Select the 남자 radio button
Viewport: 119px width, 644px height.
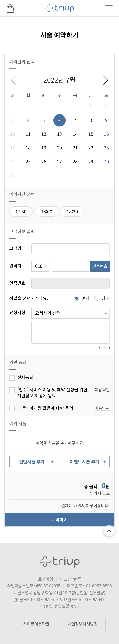97,298
